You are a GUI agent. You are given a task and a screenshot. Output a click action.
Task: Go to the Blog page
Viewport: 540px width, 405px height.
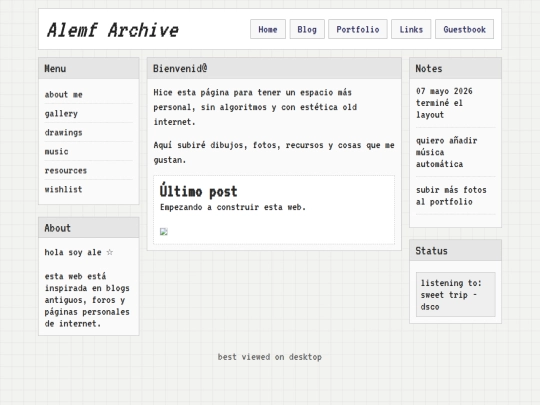(307, 29)
